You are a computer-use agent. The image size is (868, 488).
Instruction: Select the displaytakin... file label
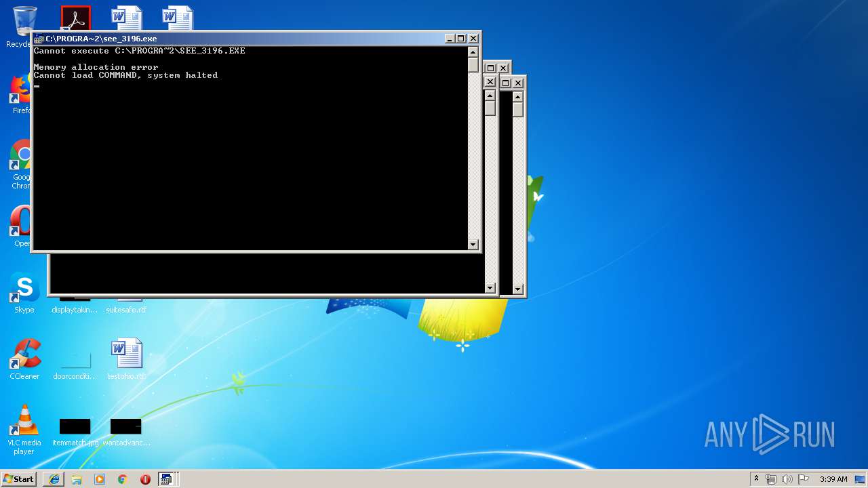75,310
